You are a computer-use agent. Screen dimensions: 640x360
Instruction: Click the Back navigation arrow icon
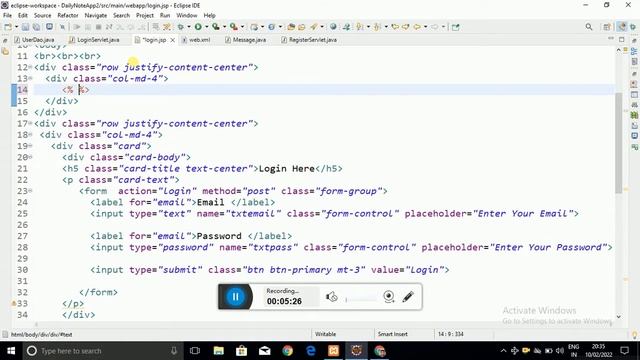coord(417,27)
